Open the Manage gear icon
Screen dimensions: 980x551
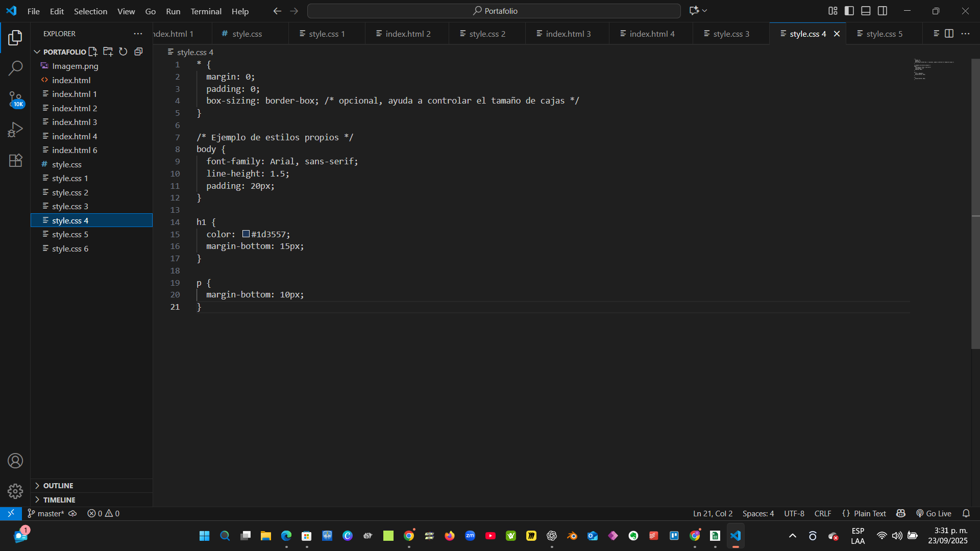tap(15, 491)
